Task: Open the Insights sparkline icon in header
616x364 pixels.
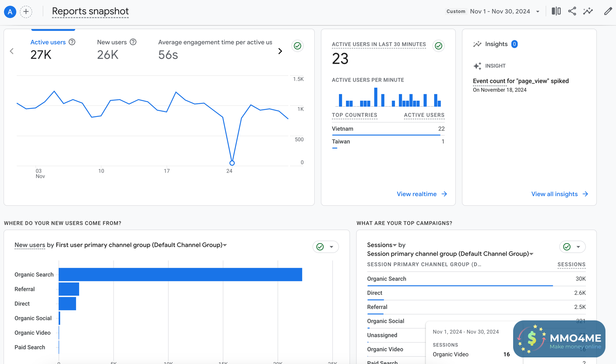Action: point(588,11)
